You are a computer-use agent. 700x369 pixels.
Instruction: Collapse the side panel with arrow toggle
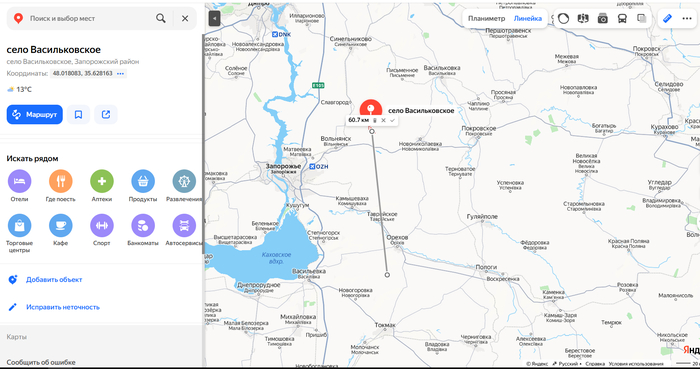214,19
